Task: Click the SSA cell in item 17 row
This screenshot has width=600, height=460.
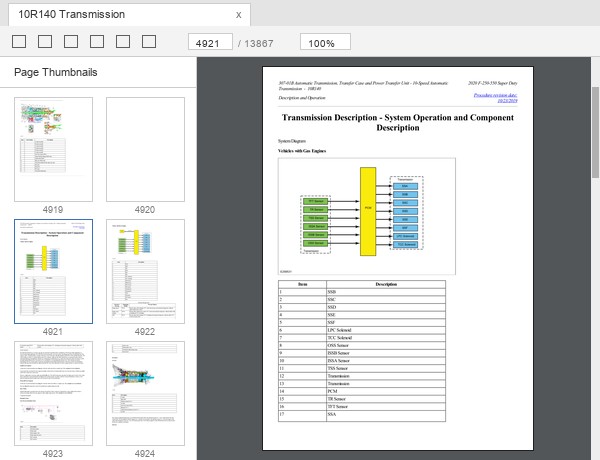Action: coord(386,416)
